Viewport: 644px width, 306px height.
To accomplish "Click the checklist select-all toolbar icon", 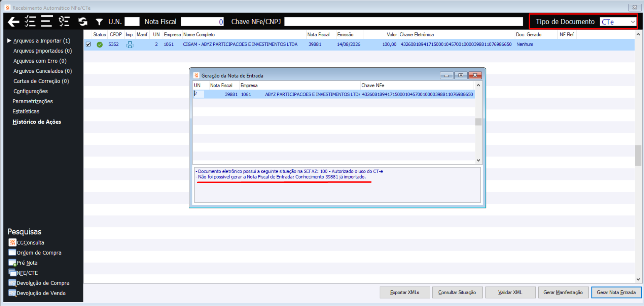I will coord(30,22).
